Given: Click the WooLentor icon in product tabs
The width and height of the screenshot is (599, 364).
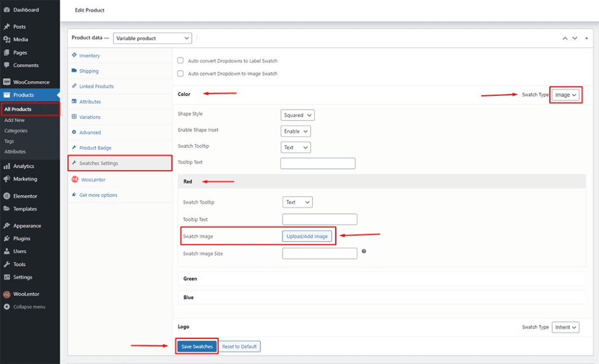Looking at the screenshot, I should (x=74, y=179).
